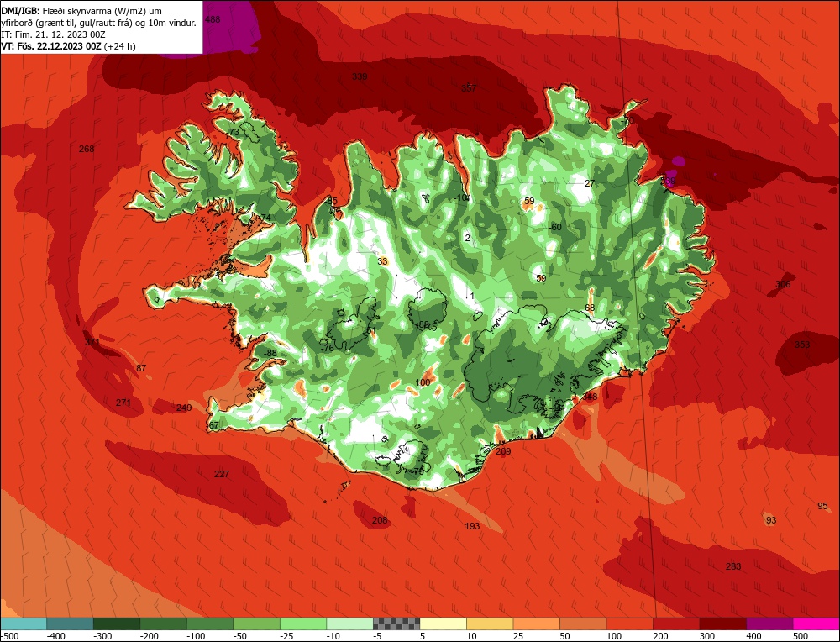Pick legend swatch between 50 and 100
Viewport: 840px width, 642px height.
coord(583,624)
